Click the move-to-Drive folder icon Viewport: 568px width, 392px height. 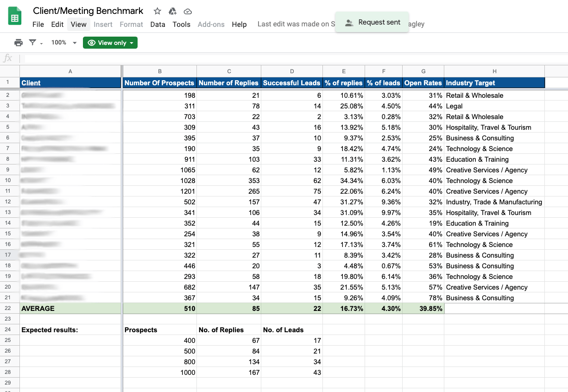tap(172, 11)
